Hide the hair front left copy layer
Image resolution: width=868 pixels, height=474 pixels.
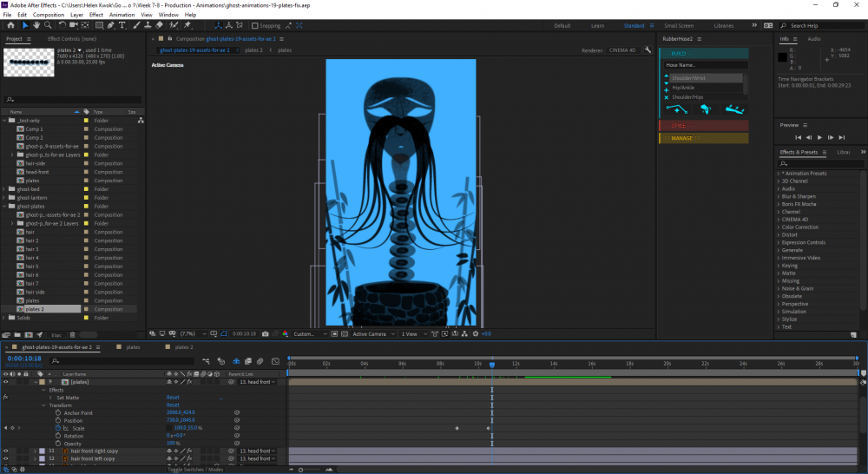point(5,459)
